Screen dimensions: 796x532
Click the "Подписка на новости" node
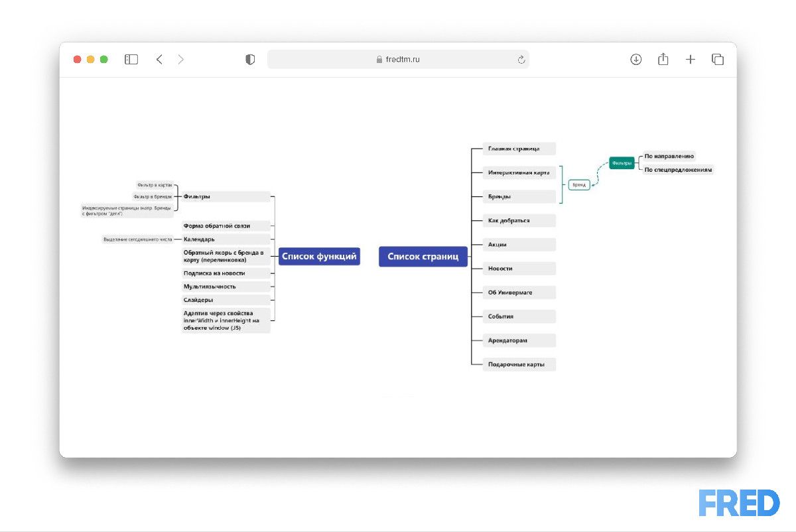pyautogui.click(x=226, y=273)
